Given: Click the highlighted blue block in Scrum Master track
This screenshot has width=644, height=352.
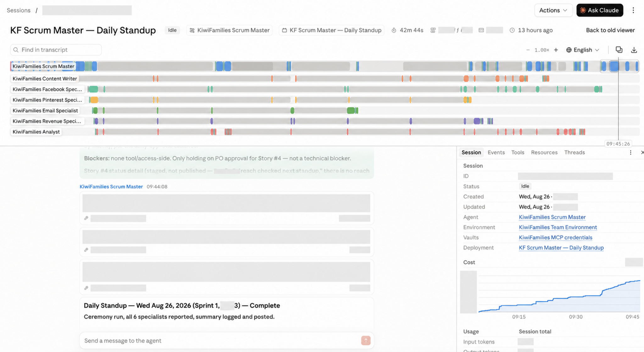Looking at the screenshot, I should (614, 66).
